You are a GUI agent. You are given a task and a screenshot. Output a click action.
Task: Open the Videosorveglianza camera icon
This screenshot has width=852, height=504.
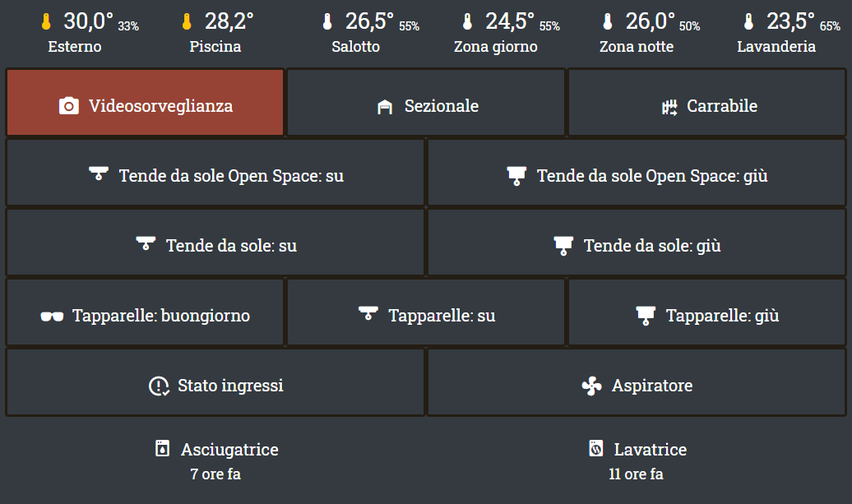(68, 106)
